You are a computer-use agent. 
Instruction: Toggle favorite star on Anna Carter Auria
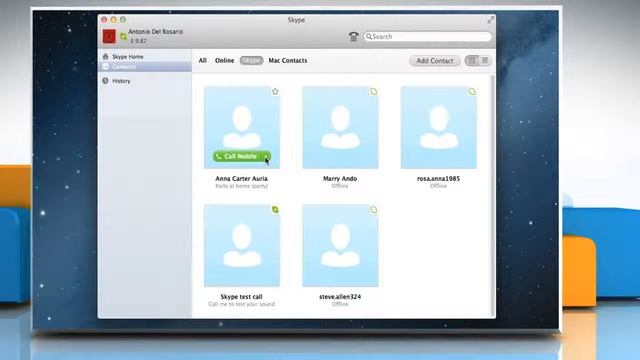coord(275,91)
